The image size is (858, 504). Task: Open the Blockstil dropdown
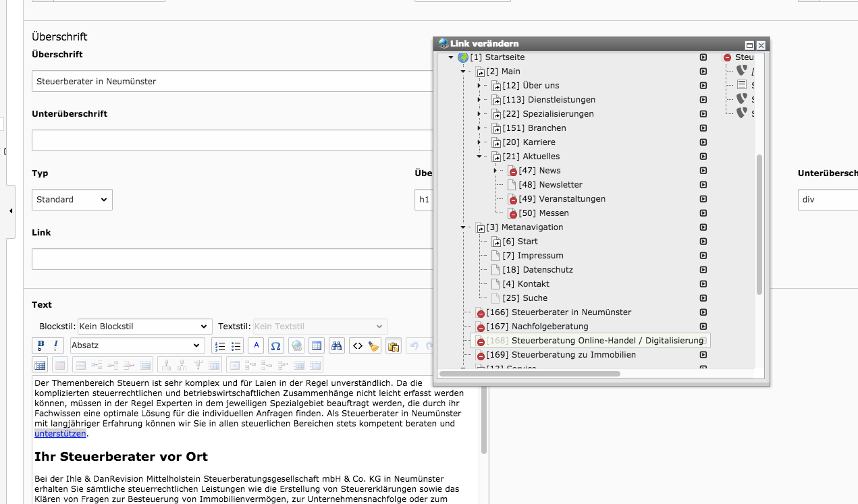[144, 327]
